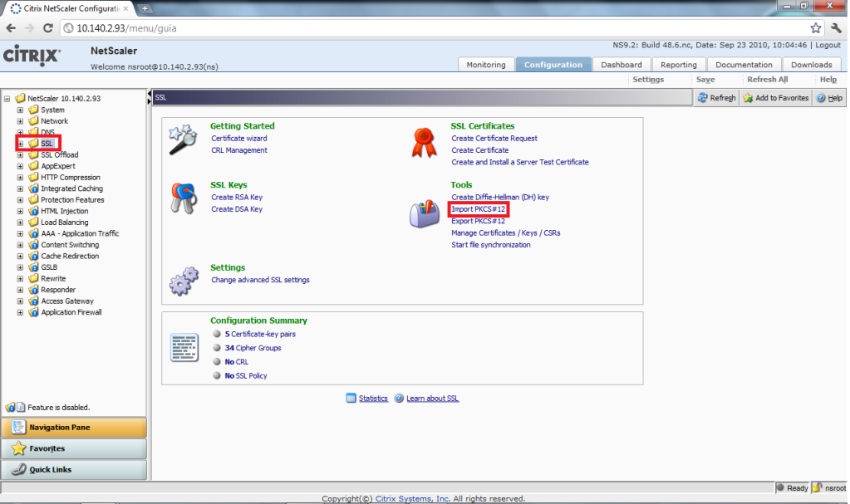
Task: Expand the Responder tree node
Action: tap(20, 290)
